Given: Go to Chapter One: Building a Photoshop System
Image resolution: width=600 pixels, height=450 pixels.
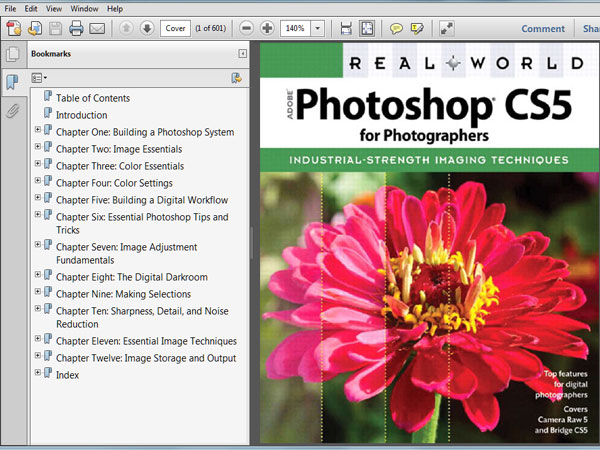Looking at the screenshot, I should coord(145,132).
